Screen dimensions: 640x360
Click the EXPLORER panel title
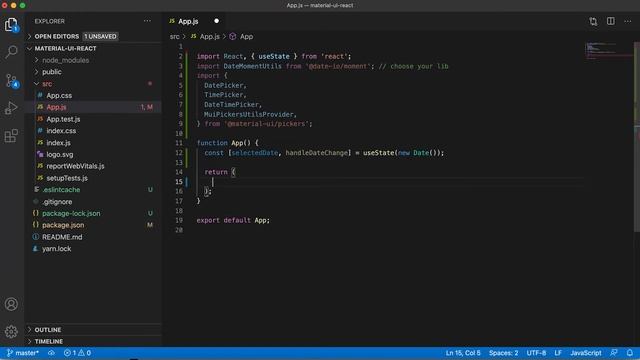(49, 21)
